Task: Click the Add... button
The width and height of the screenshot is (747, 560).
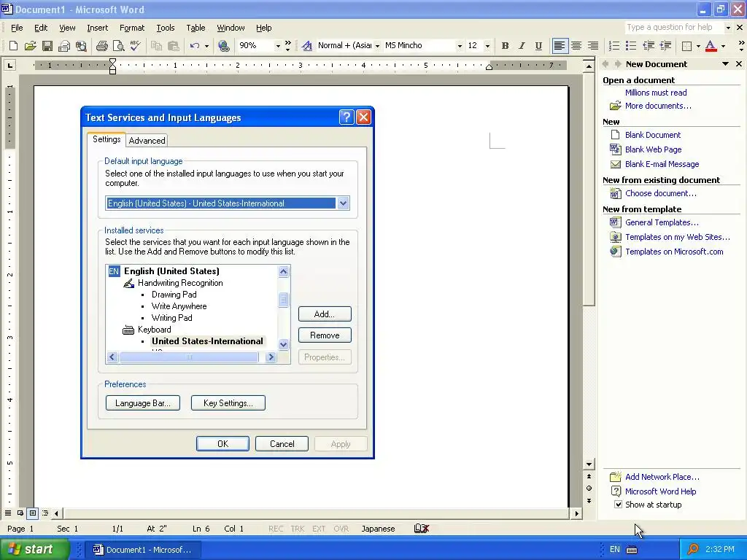Action: [325, 314]
